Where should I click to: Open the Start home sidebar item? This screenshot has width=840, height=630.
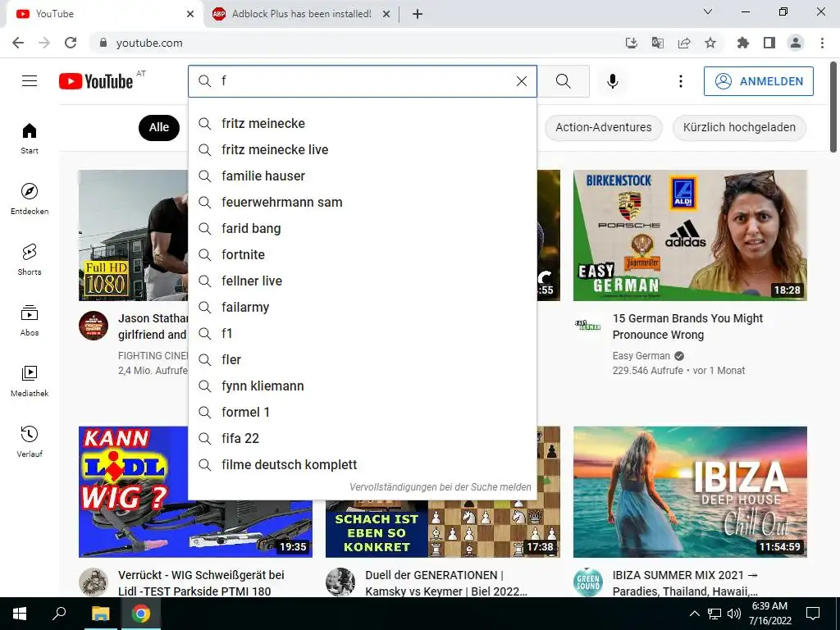pos(30,138)
